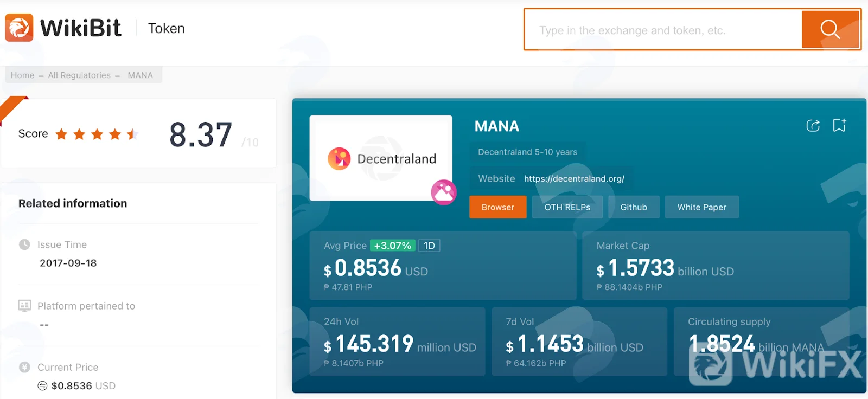
Task: Click the WikiBit brand name
Action: coord(81,28)
